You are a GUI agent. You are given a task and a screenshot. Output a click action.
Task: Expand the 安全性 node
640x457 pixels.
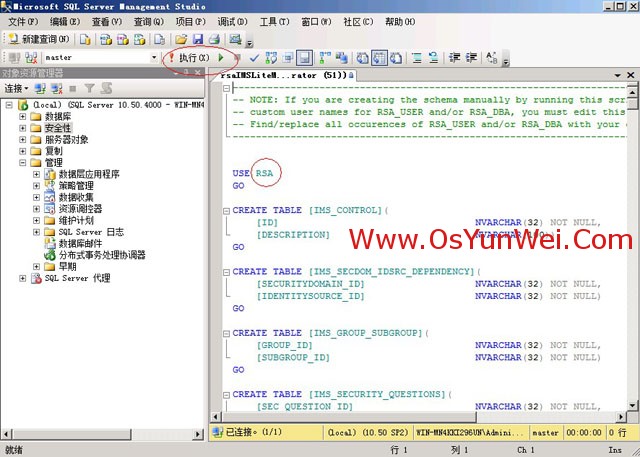22,128
